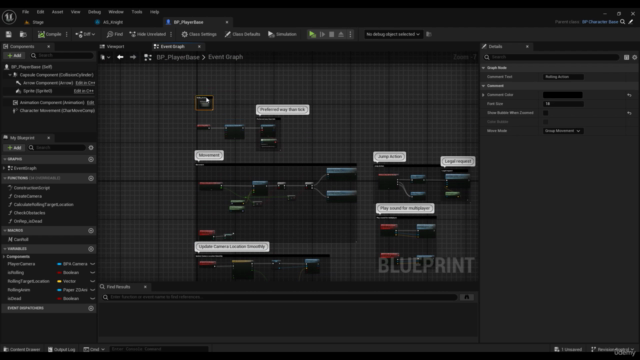This screenshot has width=640, height=360.
Task: Play the level in editor
Action: 312,34
